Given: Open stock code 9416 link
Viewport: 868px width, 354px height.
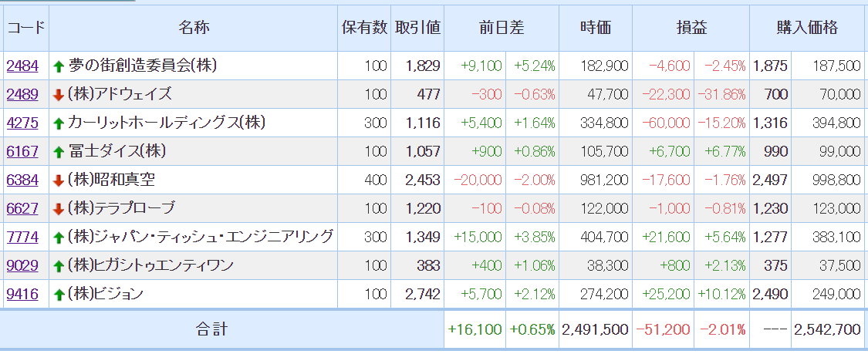Looking at the screenshot, I should pos(22,295).
